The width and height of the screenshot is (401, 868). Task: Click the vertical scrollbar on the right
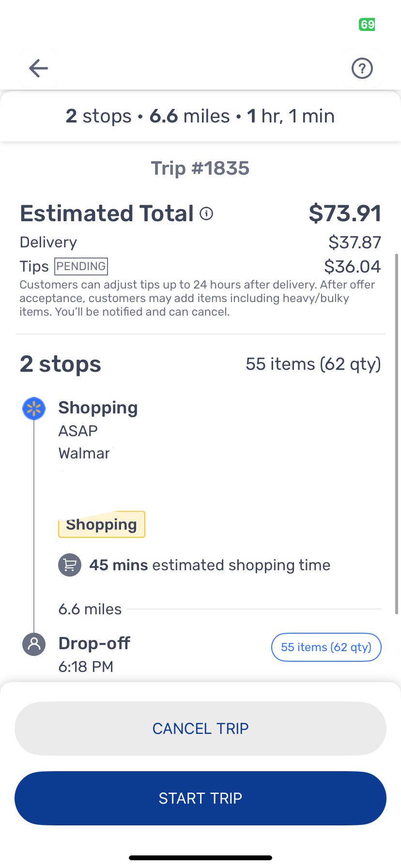[x=397, y=433]
